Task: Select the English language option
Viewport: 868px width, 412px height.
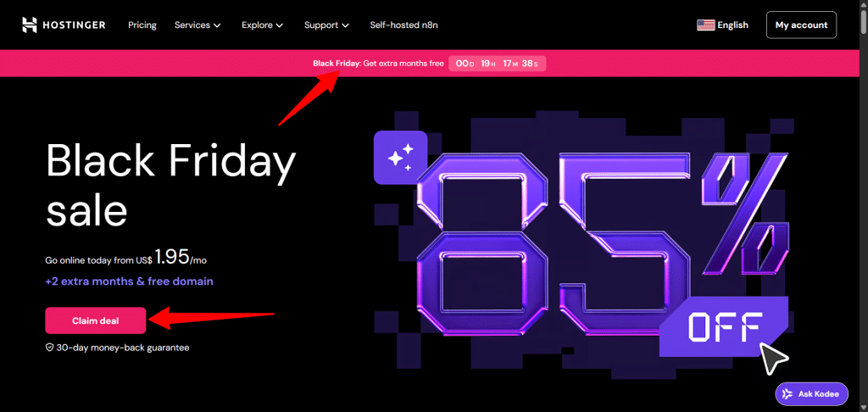Action: (x=732, y=25)
